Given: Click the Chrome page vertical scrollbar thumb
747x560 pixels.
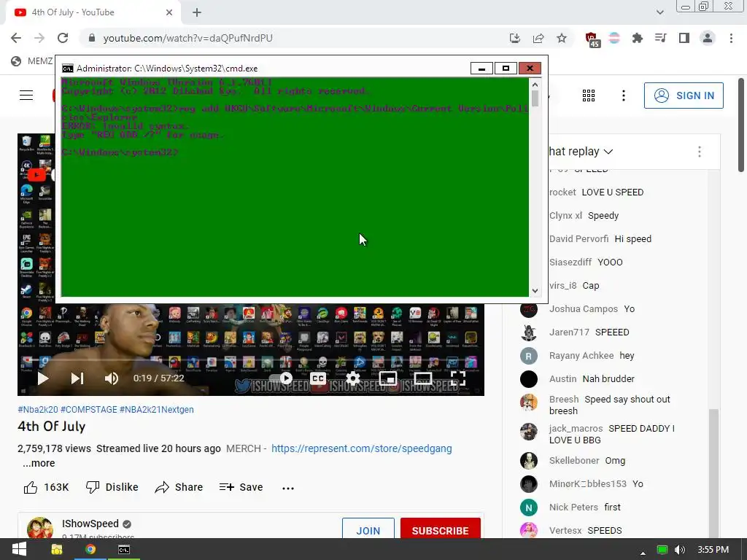Looking at the screenshot, I should point(741,125).
